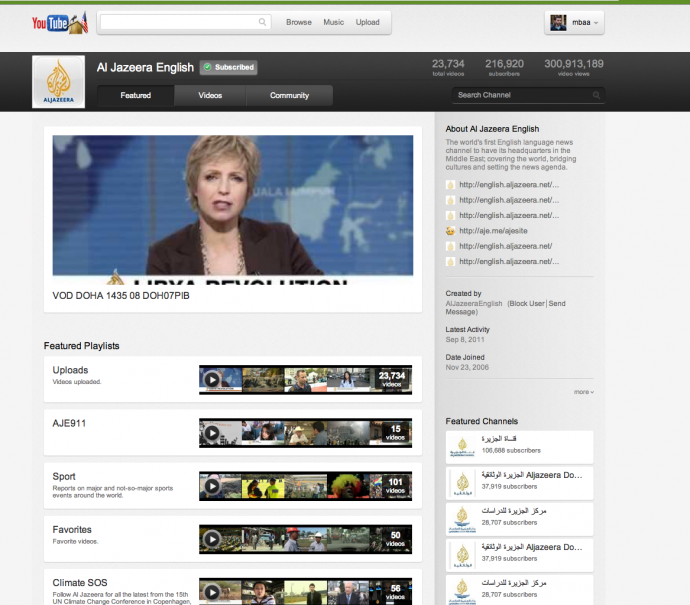Screen dimensions: 690x605
Task: Click the Block User link
Action: coord(527,304)
